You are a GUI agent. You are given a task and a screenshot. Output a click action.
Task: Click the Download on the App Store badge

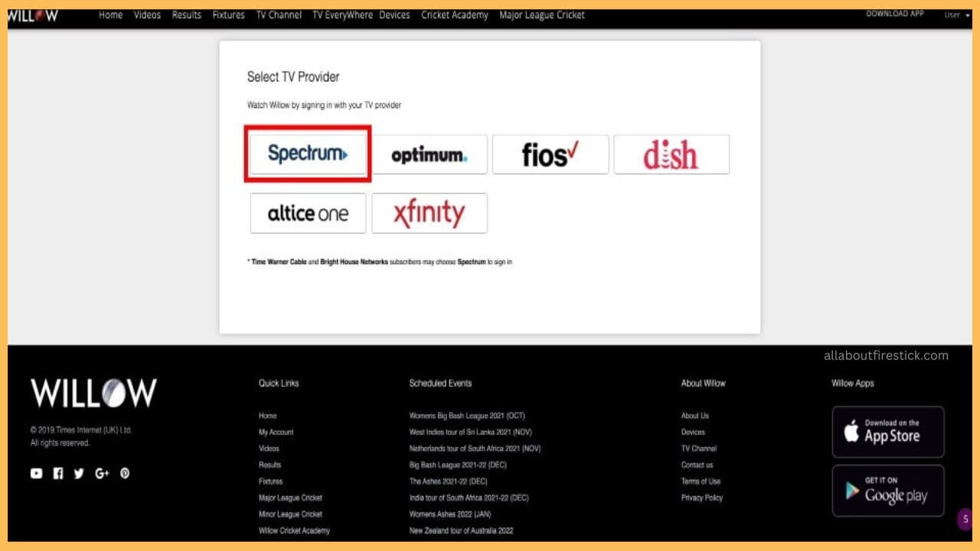[x=887, y=432]
